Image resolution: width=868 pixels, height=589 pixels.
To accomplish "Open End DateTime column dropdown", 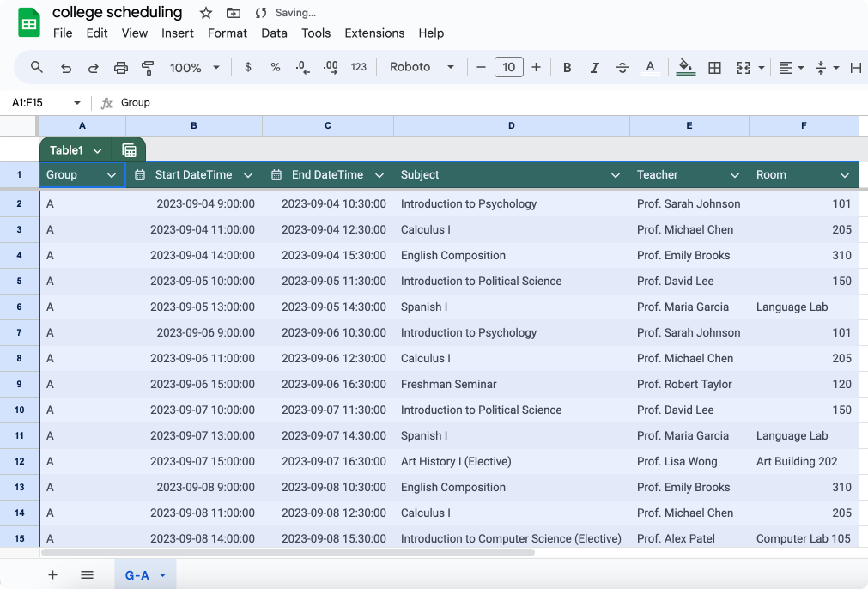I will coord(379,175).
